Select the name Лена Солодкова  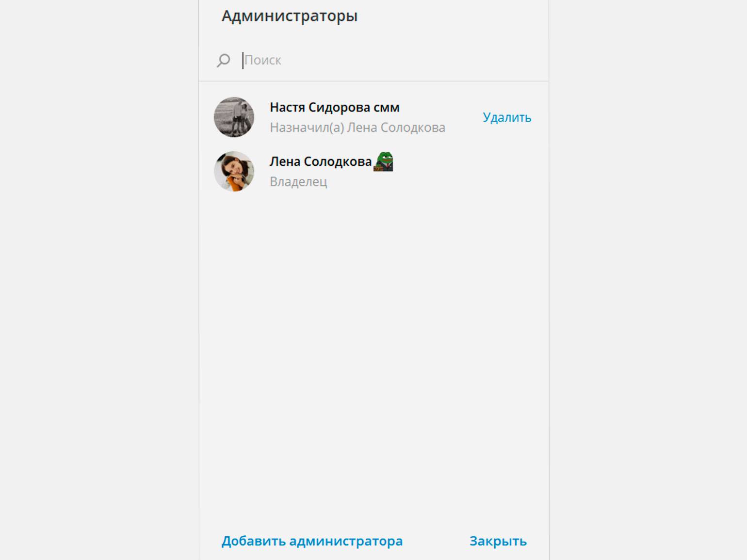[x=321, y=161]
